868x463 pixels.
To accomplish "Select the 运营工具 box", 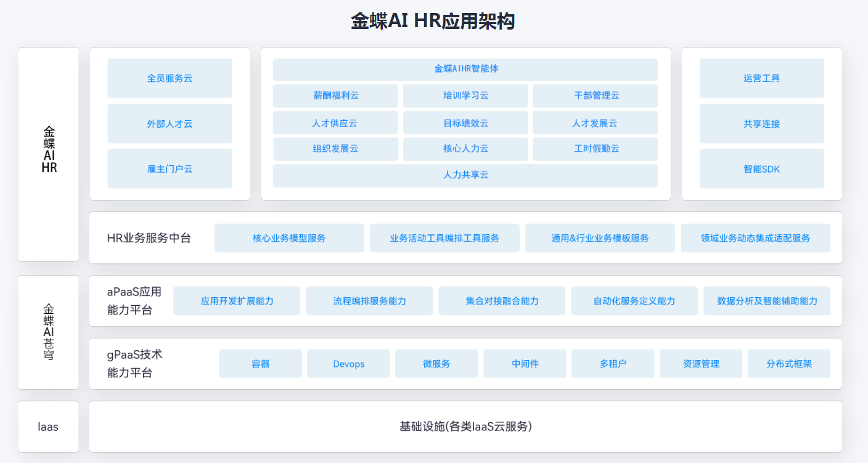I will tap(761, 78).
